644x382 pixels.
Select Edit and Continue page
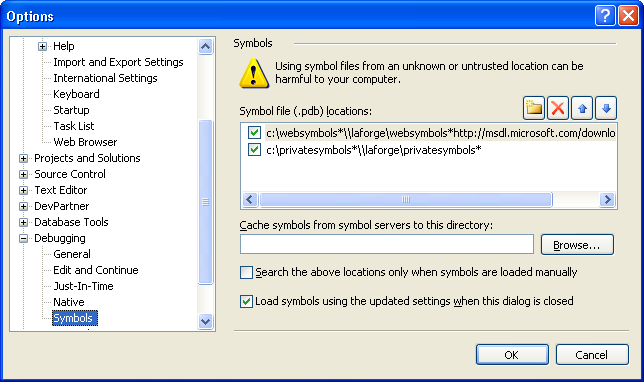pyautogui.click(x=96, y=270)
